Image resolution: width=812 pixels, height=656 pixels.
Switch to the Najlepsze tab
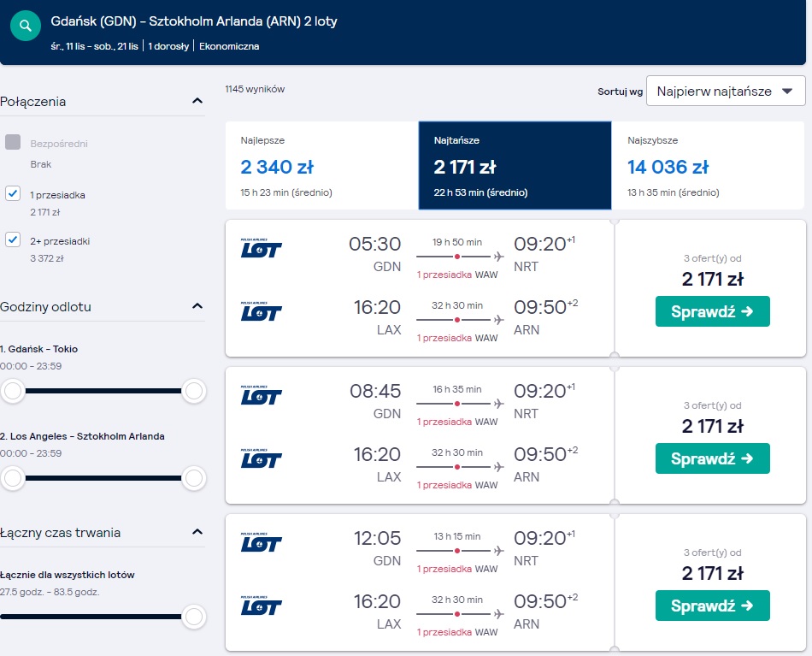(321, 166)
